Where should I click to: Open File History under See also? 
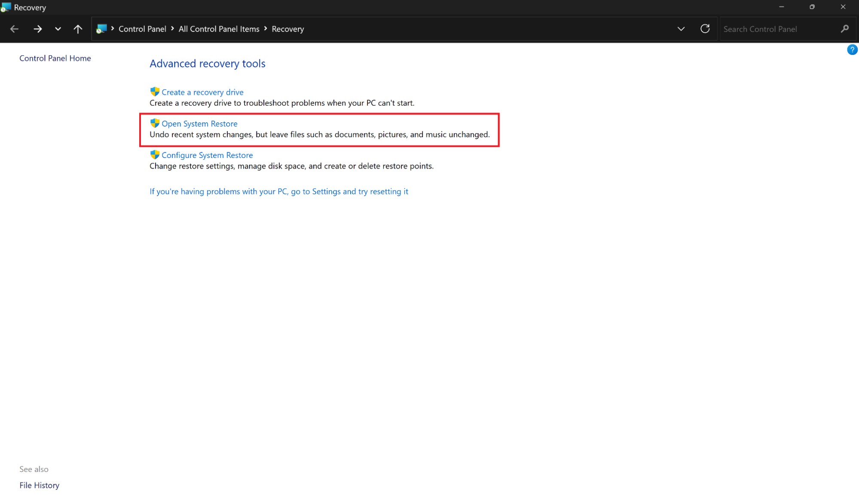tap(39, 485)
